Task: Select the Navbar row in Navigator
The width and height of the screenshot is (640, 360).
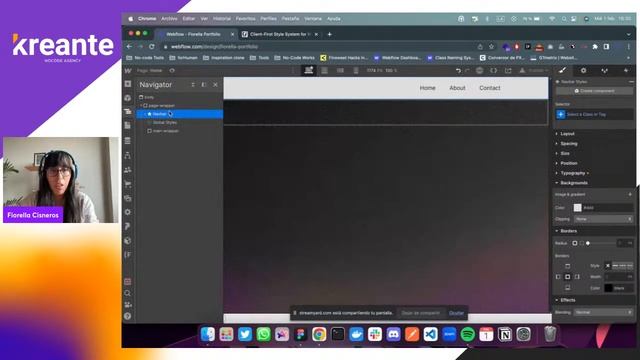Action: click(180, 114)
